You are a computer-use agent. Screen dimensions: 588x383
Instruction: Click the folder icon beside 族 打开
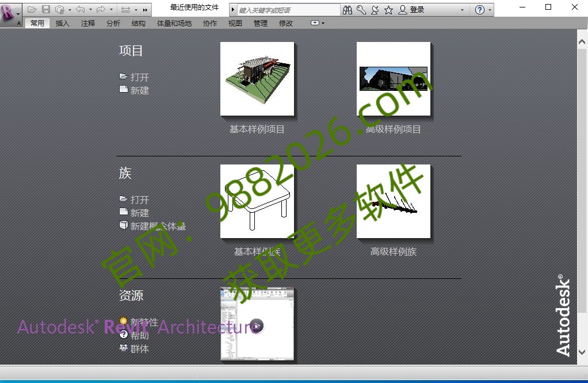coord(123,199)
